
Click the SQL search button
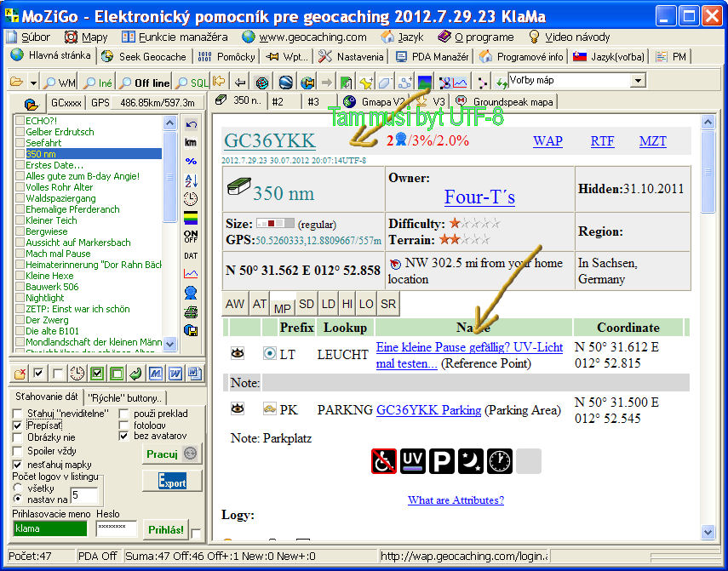pyautogui.click(x=192, y=83)
